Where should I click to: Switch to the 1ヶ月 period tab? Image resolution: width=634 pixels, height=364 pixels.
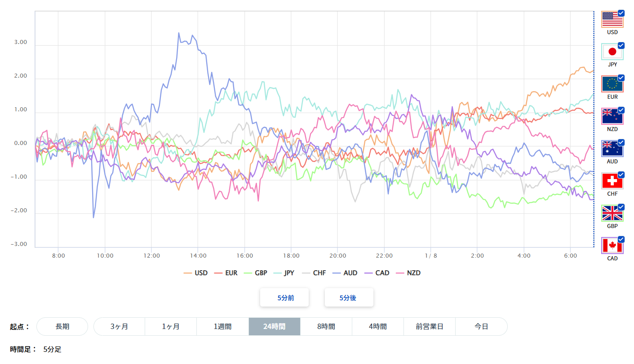pyautogui.click(x=171, y=326)
